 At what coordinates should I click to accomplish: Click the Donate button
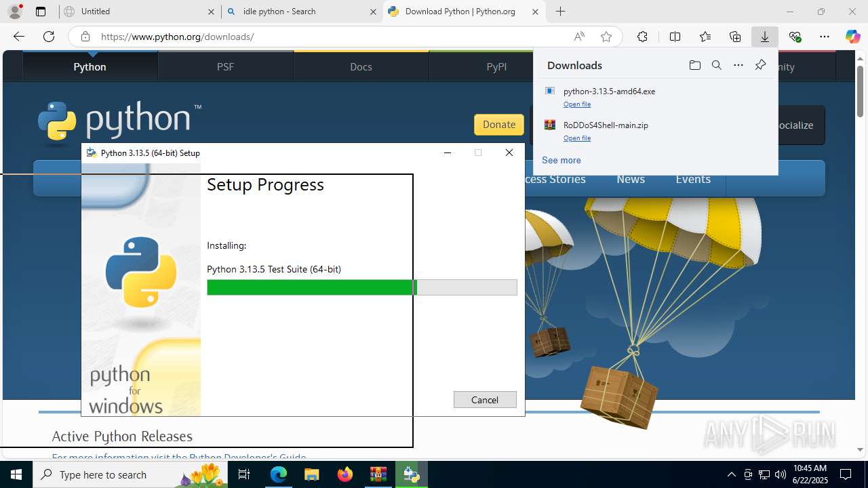pos(499,125)
